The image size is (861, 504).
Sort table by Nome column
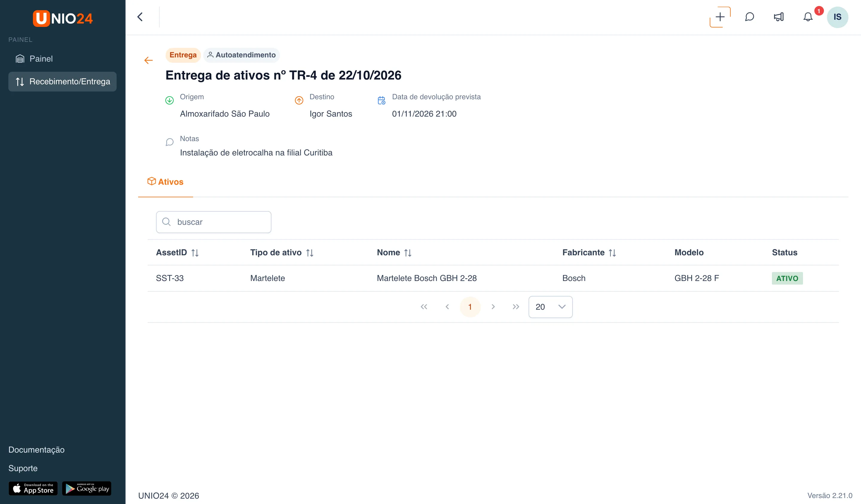click(408, 253)
